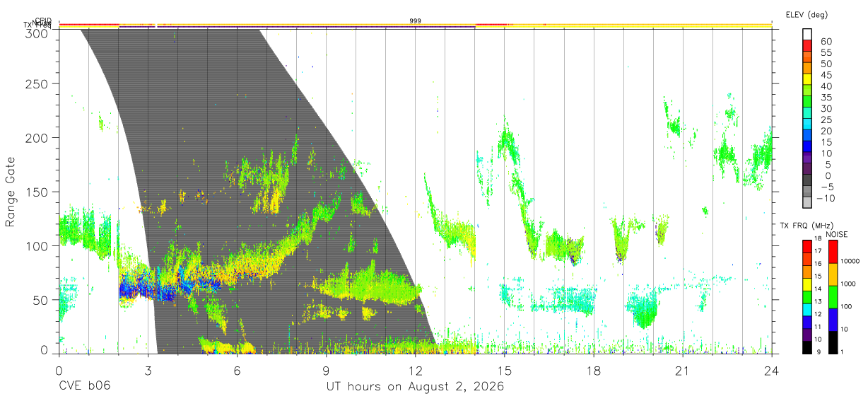868x401 pixels.
Task: Select the blue segment of the NOISE colorbar
Action: click(833, 320)
